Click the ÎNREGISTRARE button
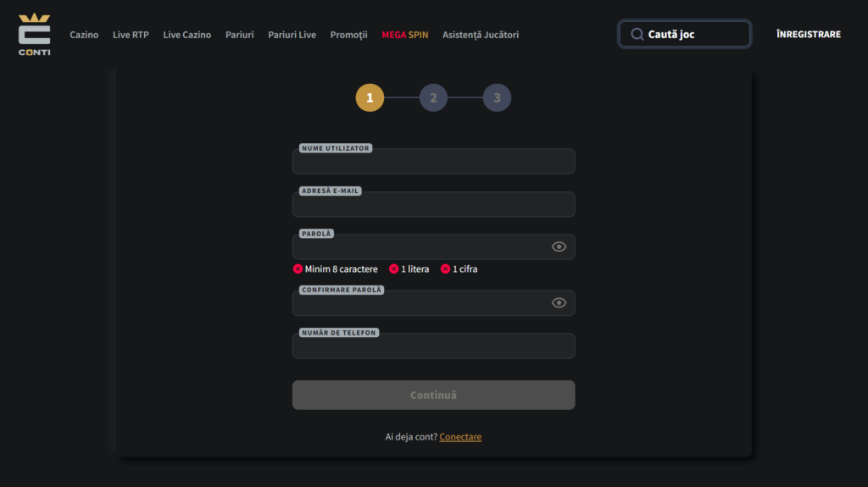The width and height of the screenshot is (868, 487). (808, 35)
